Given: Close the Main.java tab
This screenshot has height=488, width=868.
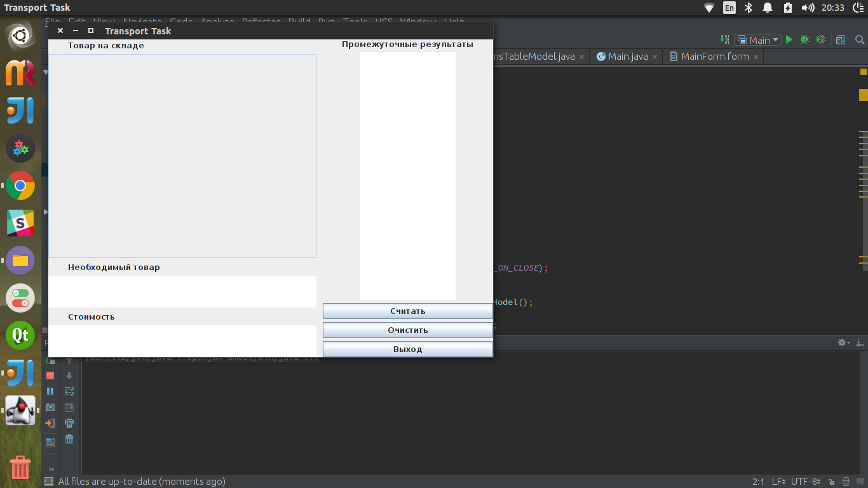Looking at the screenshot, I should pos(655,57).
